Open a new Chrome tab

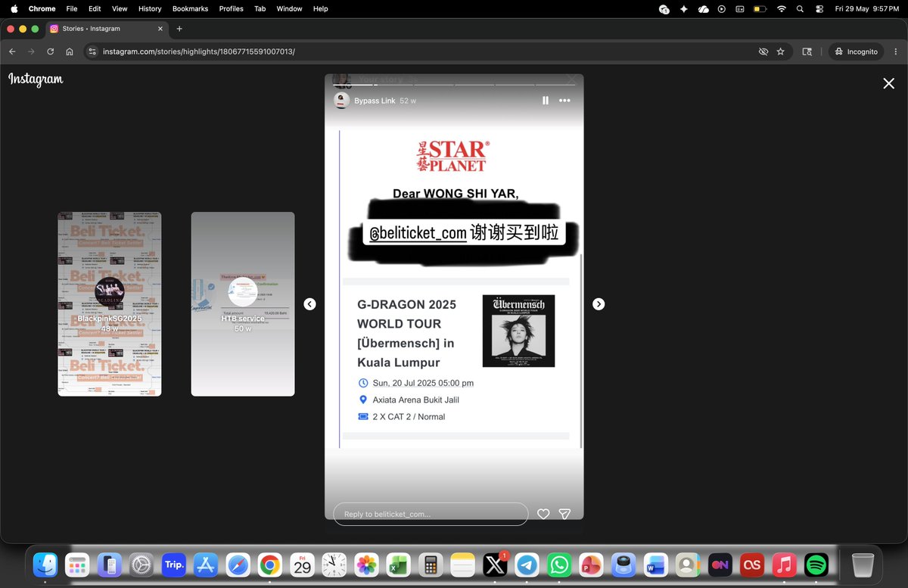pos(179,29)
